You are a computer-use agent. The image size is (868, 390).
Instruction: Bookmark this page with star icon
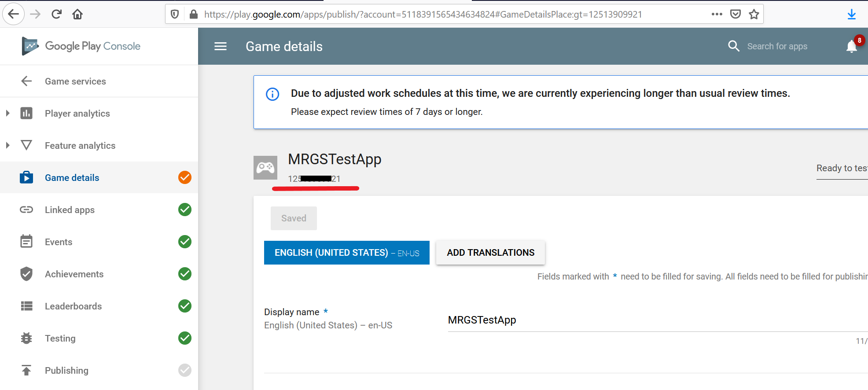click(x=754, y=14)
